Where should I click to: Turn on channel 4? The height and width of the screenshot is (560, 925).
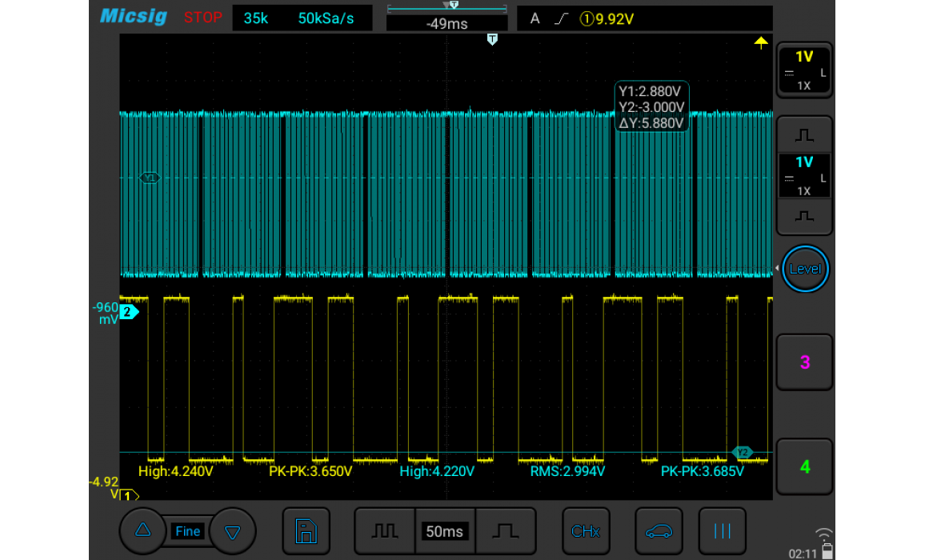coord(804,466)
